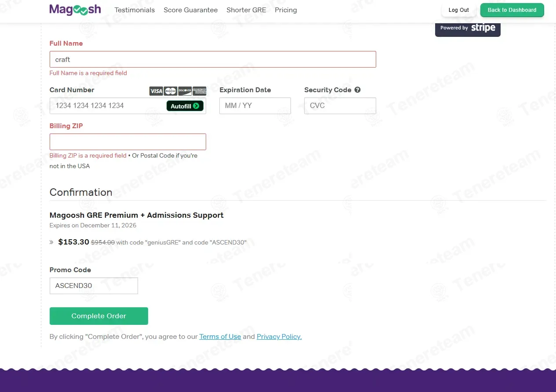Click 'Magoosh GRE Premium + Admissions Support' title
The height and width of the screenshot is (392, 556).
point(137,215)
